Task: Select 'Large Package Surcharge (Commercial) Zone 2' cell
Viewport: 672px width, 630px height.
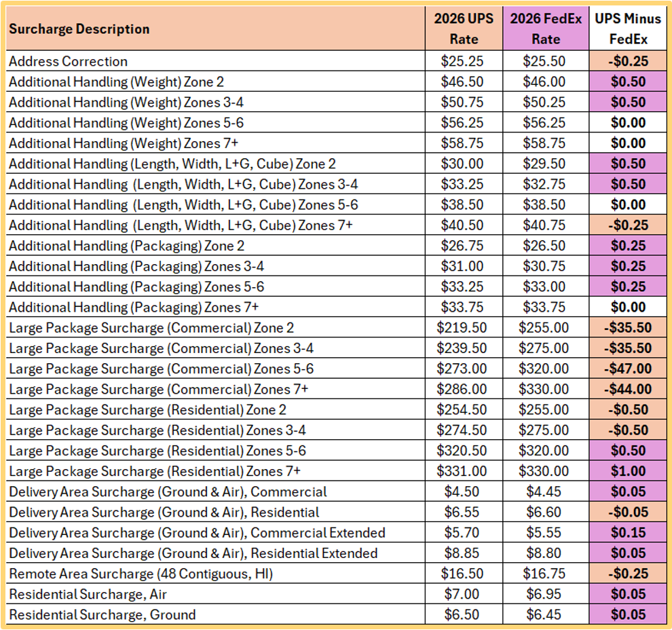Action: click(x=216, y=328)
